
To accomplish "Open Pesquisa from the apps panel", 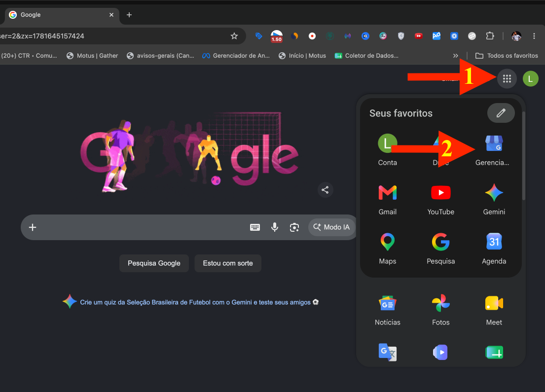I will coord(440,249).
